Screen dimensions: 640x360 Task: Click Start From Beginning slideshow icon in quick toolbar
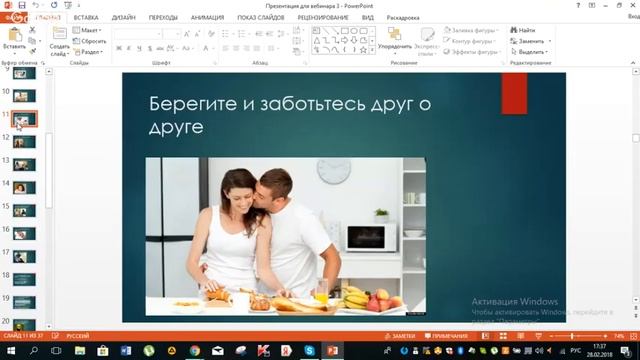point(68,5)
